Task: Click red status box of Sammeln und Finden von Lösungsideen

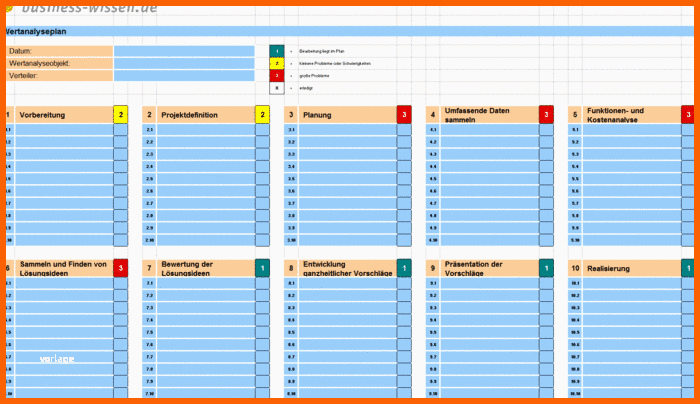Action: [x=121, y=268]
